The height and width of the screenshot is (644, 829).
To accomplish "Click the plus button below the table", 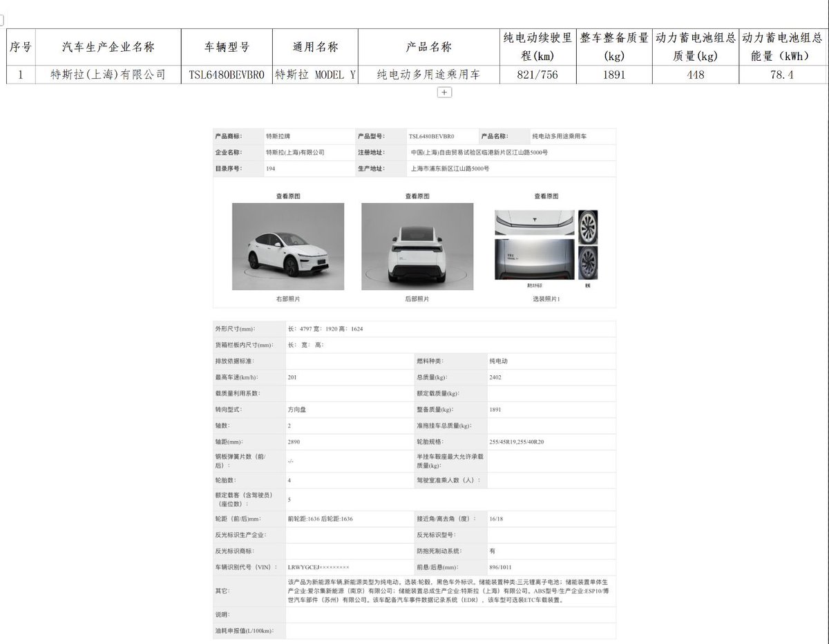I will [x=444, y=92].
